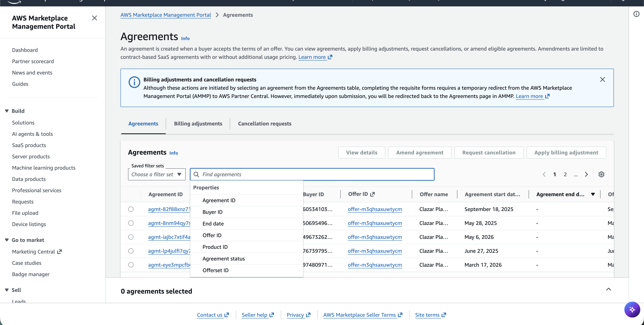Select the Agreements tab
This screenshot has height=325, width=644.
tap(143, 124)
